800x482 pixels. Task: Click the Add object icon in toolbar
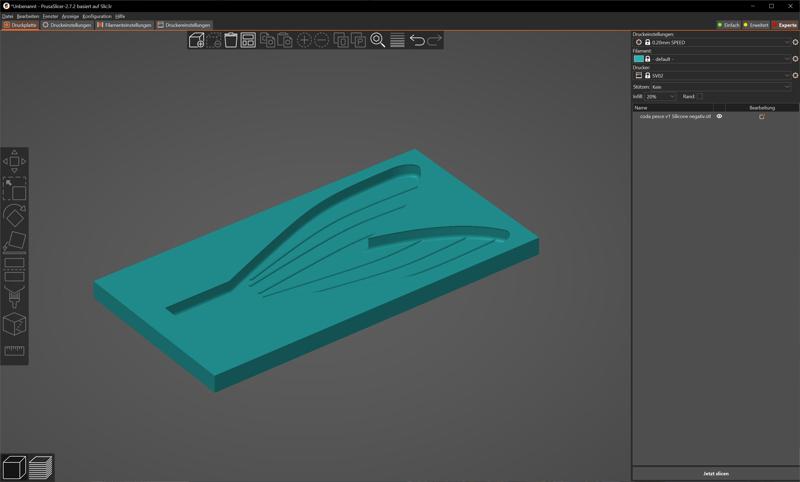coord(197,40)
